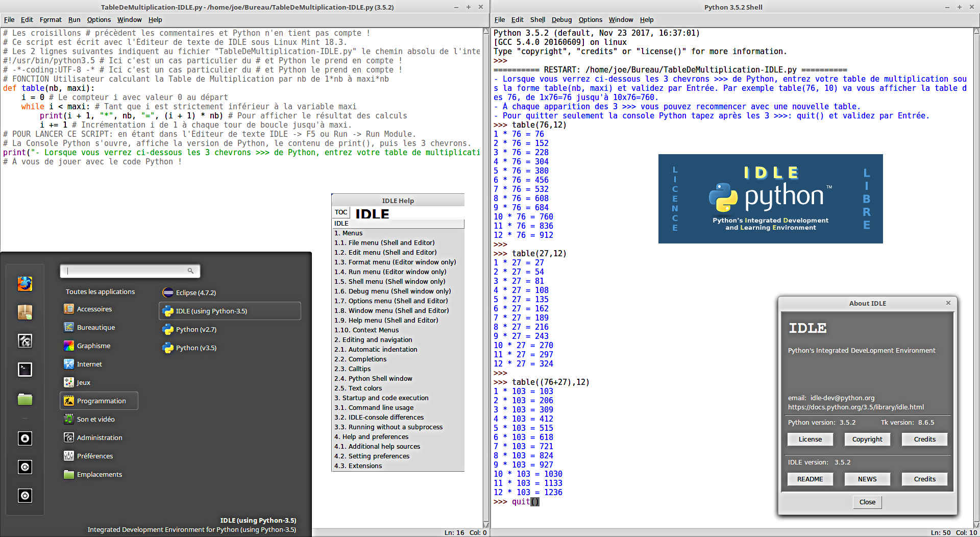
Task: Open the File menu in the editor window
Action: point(9,19)
